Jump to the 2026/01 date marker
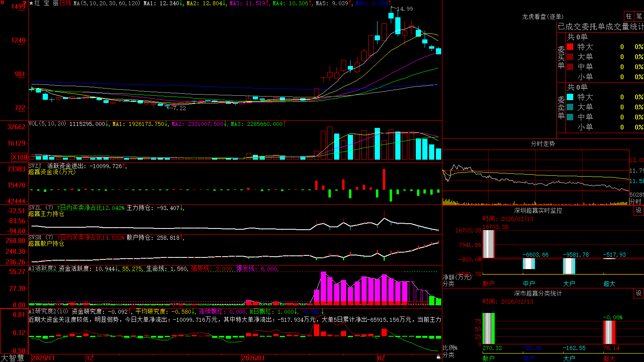Screen dimensions: 644x362 pyautogui.click(x=254, y=358)
